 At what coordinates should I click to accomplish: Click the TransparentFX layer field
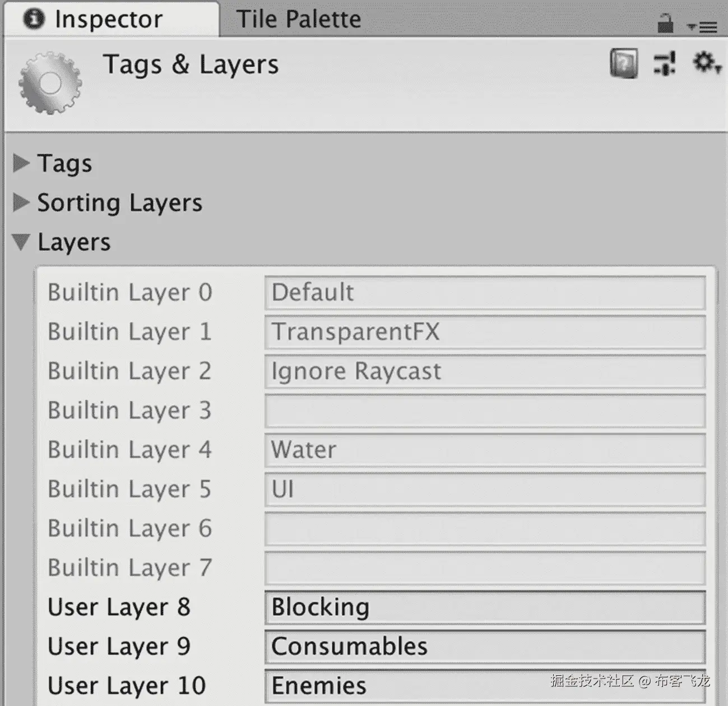pos(485,332)
